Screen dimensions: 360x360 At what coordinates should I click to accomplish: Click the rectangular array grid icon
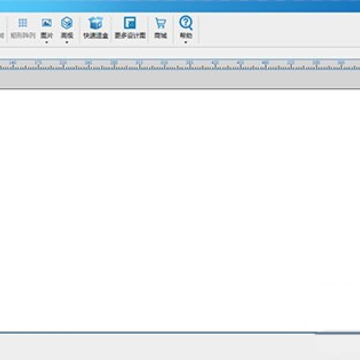click(23, 23)
